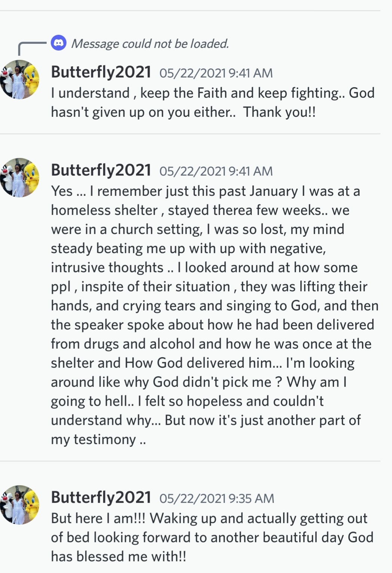Select the "I understand , keep the Faith" message line
The width and height of the screenshot is (392, 573).
tap(212, 93)
